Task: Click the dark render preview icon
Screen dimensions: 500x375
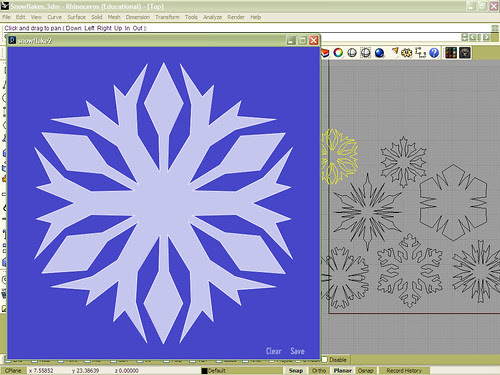Action: (x=465, y=53)
